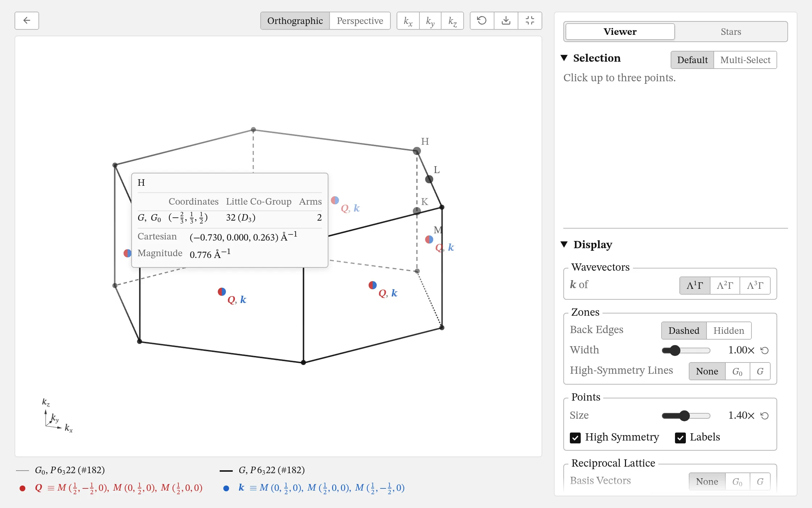
Task: Collapse the Display section
Action: (564, 245)
